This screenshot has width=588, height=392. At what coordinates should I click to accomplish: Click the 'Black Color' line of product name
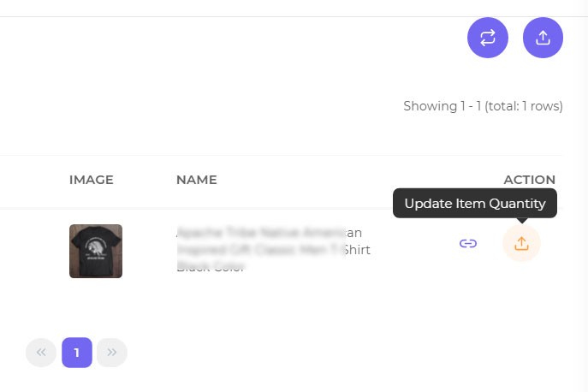[211, 267]
